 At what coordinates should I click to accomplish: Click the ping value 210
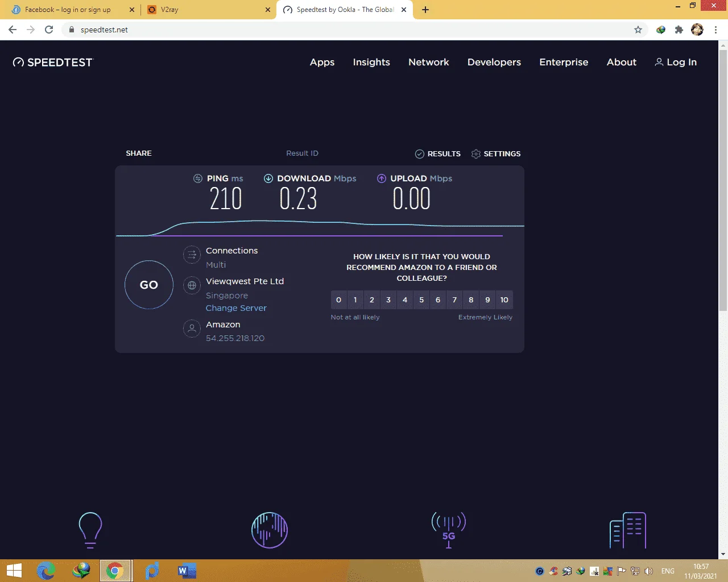pos(226,199)
